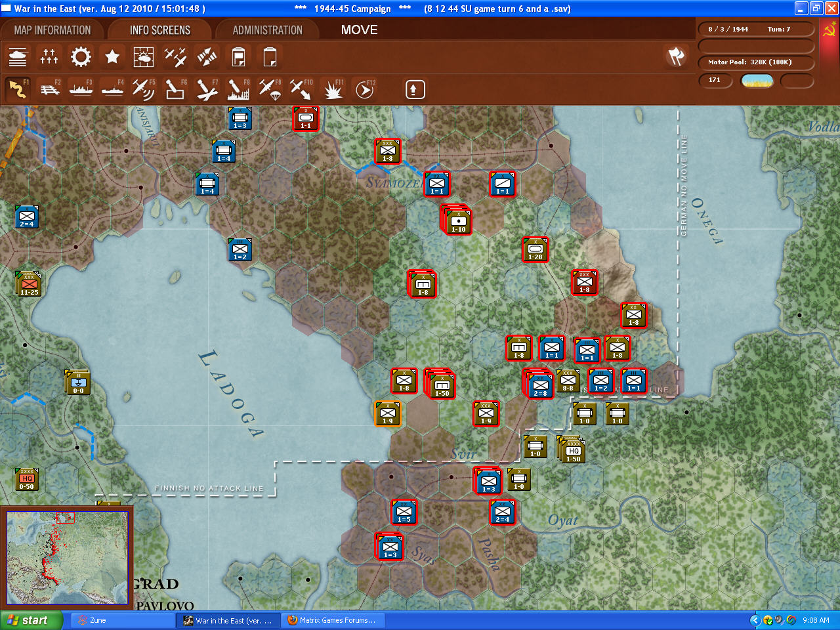Toggle the weather map overlay icon

[144, 57]
